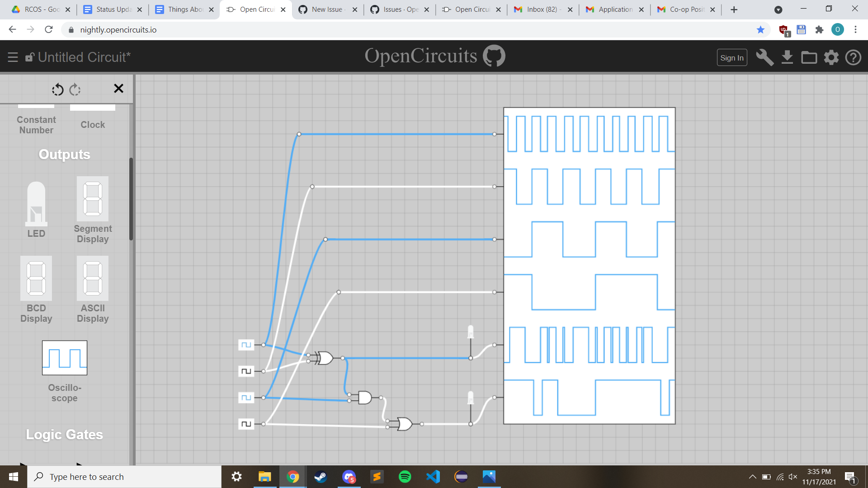Viewport: 868px width, 488px height.
Task: Download the current circuit
Action: [x=787, y=57]
